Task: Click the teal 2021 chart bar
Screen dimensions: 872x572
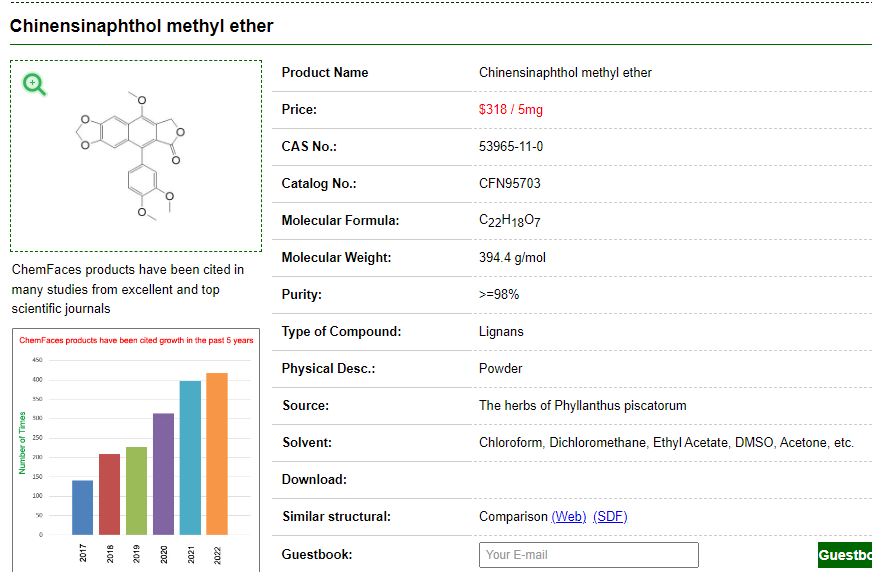Action: pyautogui.click(x=190, y=457)
